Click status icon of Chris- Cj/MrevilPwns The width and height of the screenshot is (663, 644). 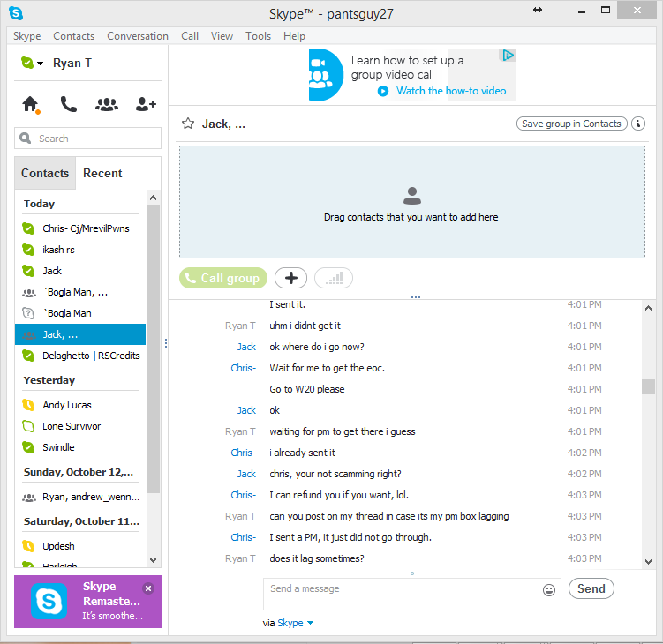[x=28, y=228]
